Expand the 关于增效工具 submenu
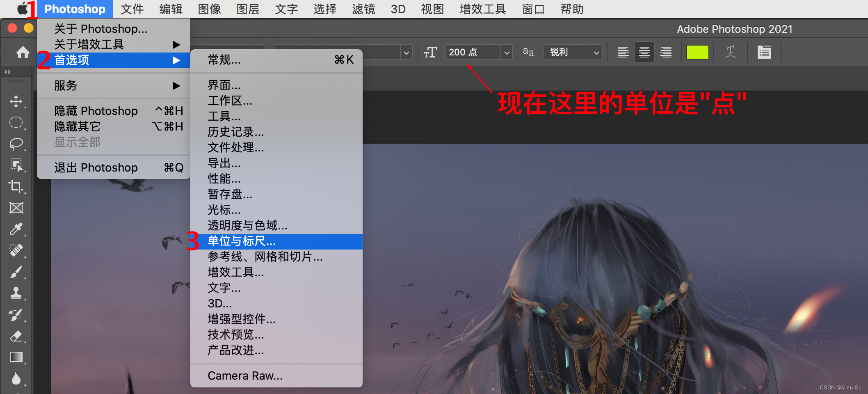Image resolution: width=868 pixels, height=394 pixels. click(x=114, y=44)
